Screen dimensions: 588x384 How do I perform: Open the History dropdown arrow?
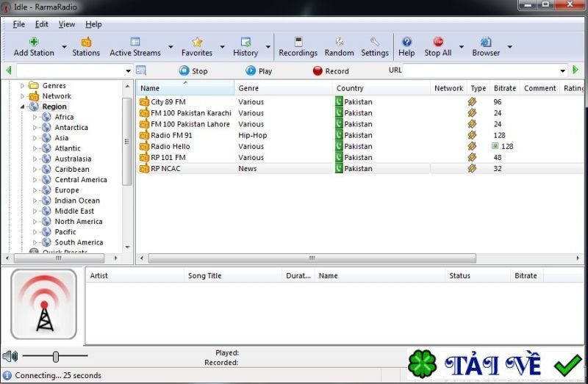click(268, 47)
